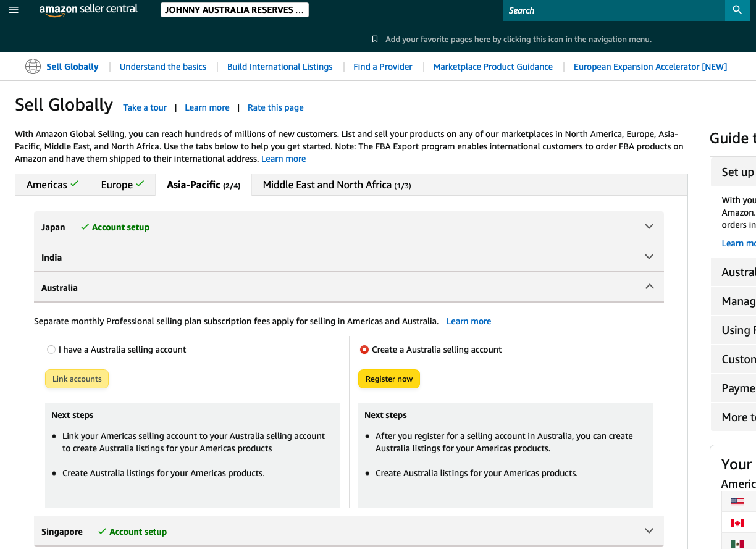Click the Mexico flag icon
The height and width of the screenshot is (549, 756).
point(737,544)
